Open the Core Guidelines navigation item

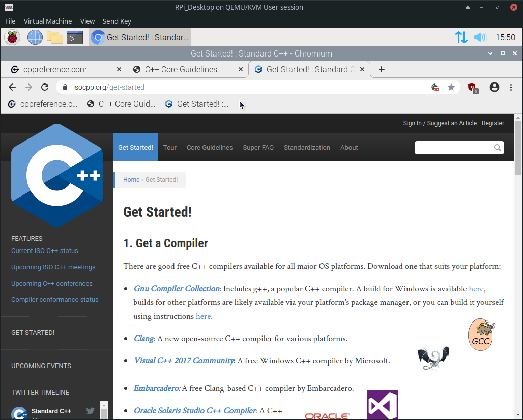210,148
